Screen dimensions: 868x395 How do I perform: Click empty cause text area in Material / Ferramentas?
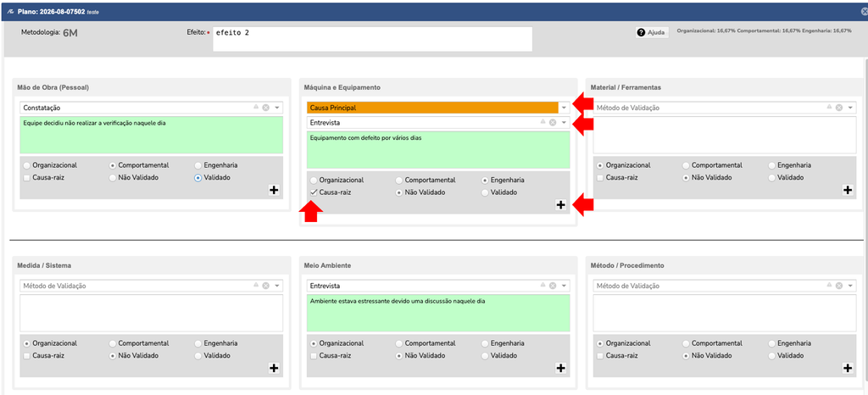tap(725, 135)
